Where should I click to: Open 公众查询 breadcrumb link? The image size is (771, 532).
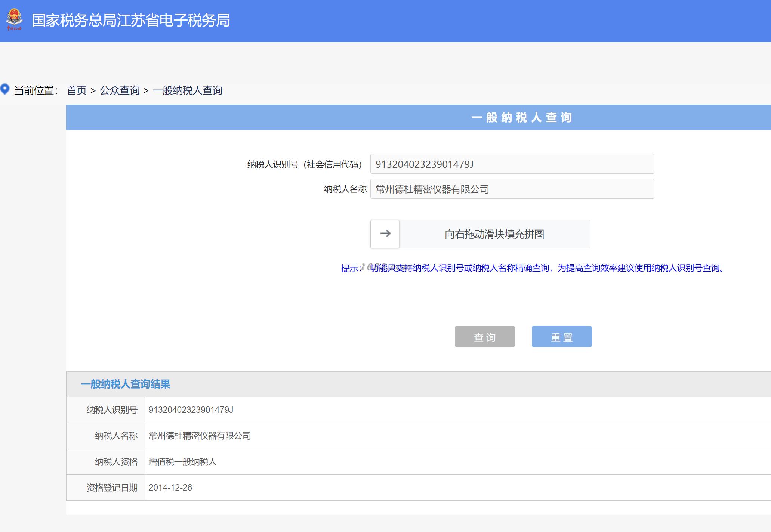(x=120, y=90)
